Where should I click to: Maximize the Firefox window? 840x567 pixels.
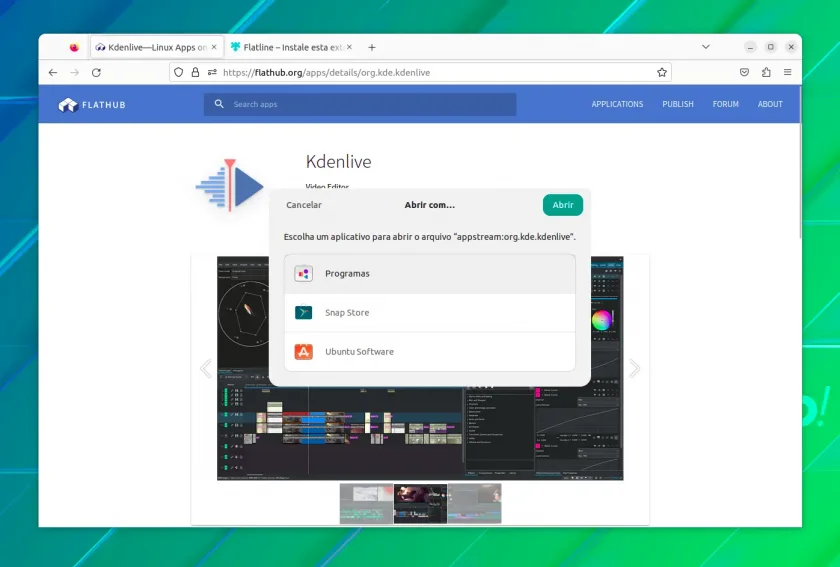(x=770, y=47)
